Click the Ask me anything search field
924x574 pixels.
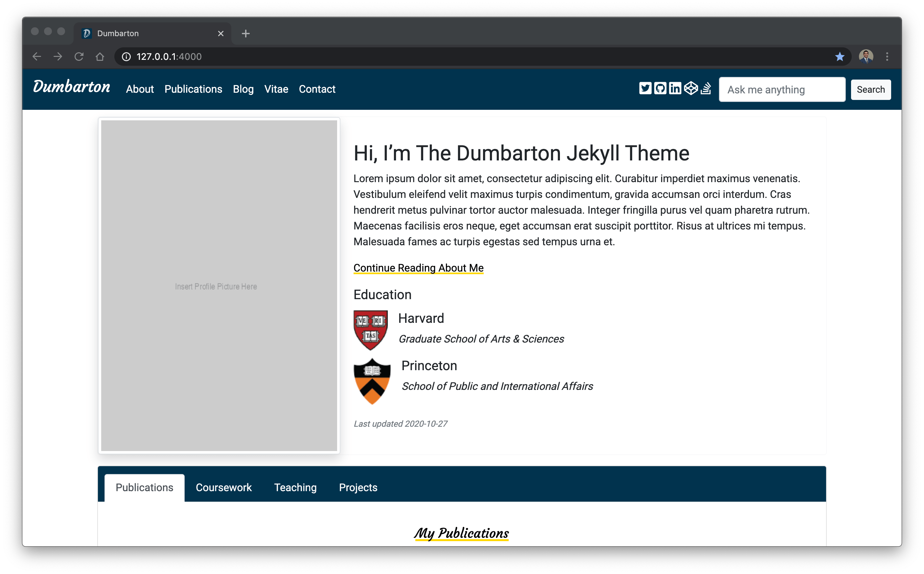tap(782, 90)
